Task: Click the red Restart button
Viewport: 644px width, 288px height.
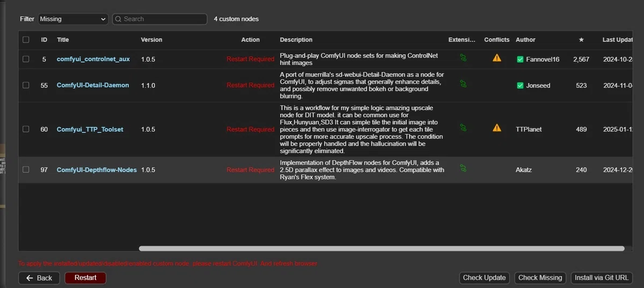Action: [85, 278]
